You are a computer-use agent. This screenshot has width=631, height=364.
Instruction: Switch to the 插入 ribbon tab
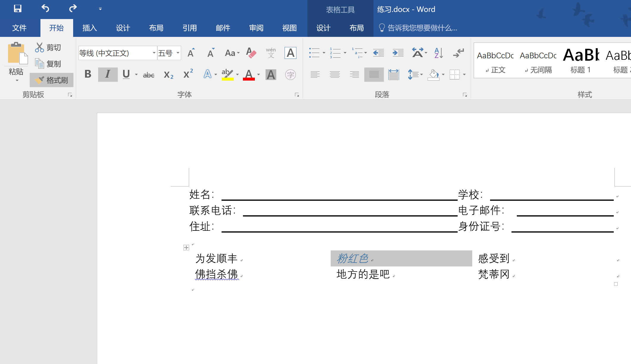point(89,28)
